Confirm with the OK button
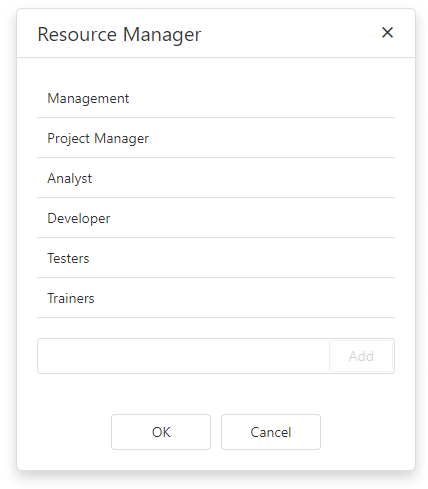This screenshot has height=489, width=428. coord(161,432)
